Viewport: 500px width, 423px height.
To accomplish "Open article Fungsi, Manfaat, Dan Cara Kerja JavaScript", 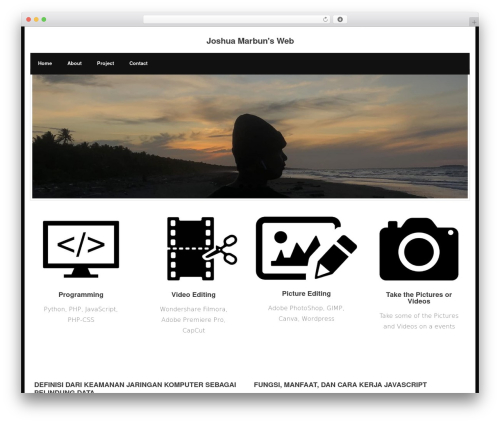I will (340, 385).
